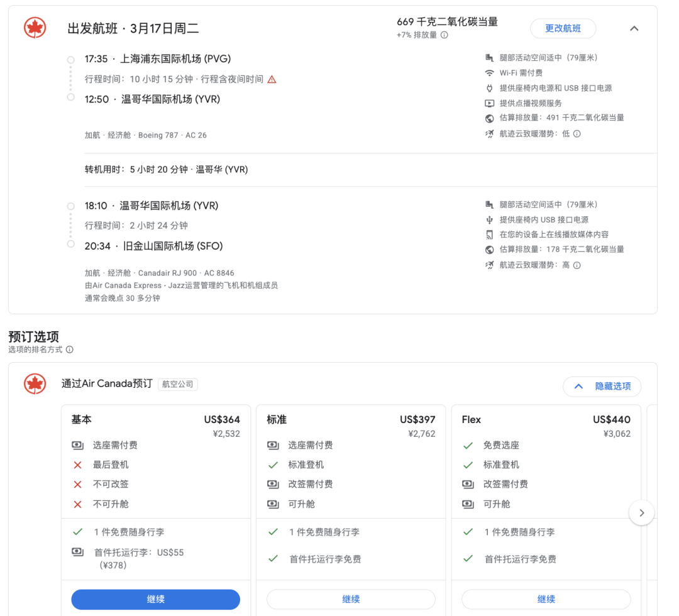
Task: Continue with the Flex fare
Action: coord(546,599)
